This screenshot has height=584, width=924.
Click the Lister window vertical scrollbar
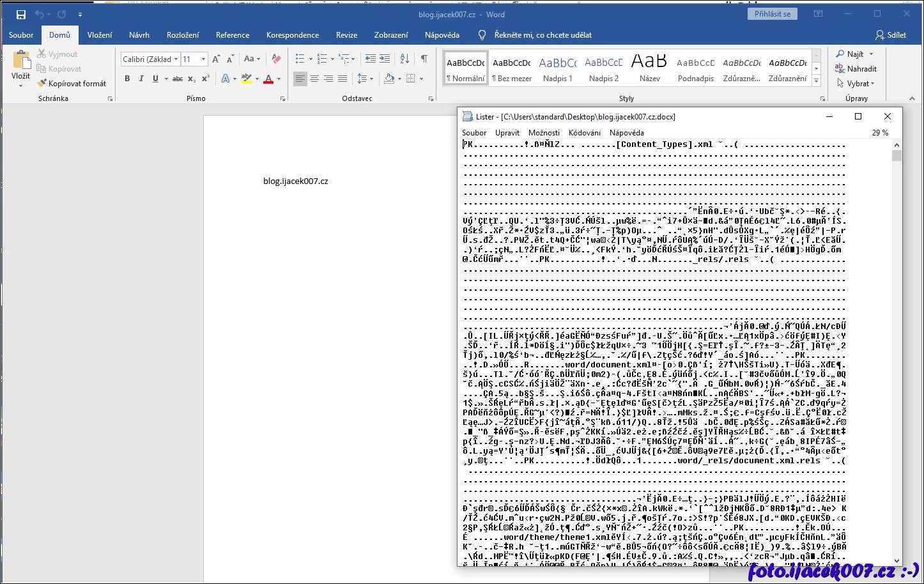coord(897,351)
